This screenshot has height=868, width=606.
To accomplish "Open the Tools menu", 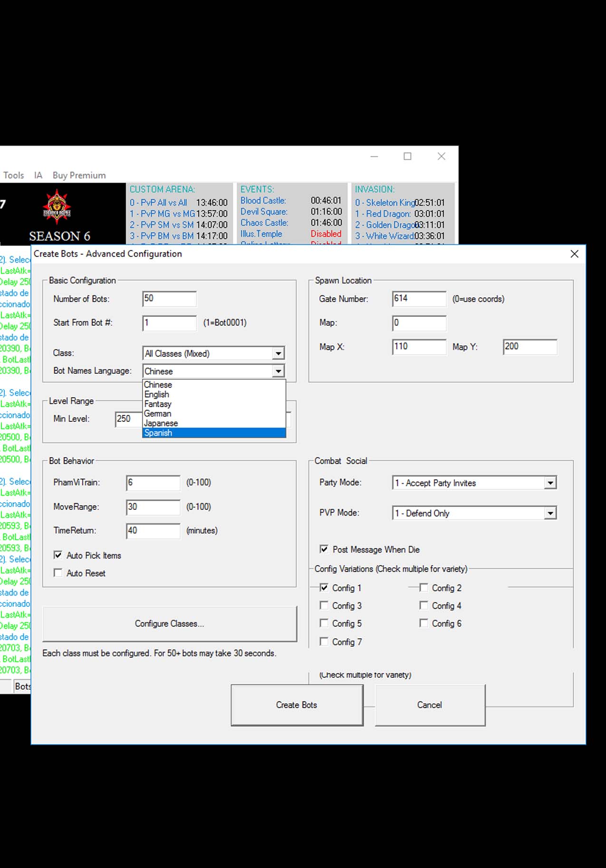I will pos(13,175).
